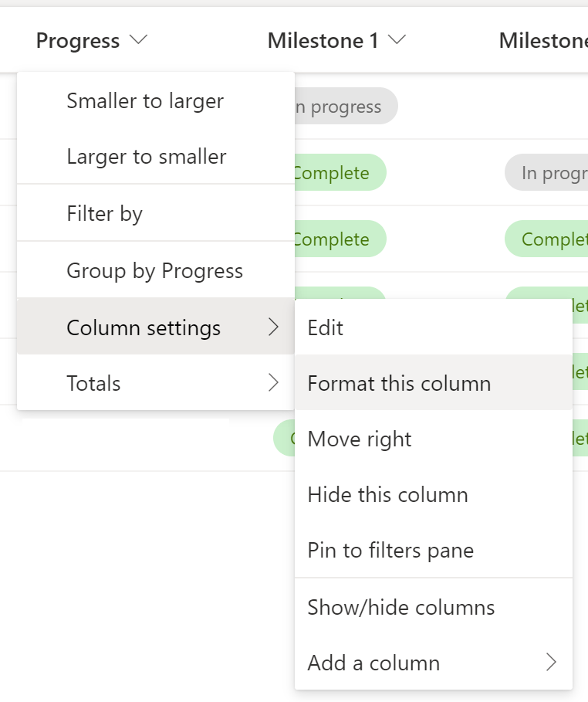Image resolution: width=588 pixels, height=702 pixels.
Task: Select Group by Progress option
Action: 154,271
